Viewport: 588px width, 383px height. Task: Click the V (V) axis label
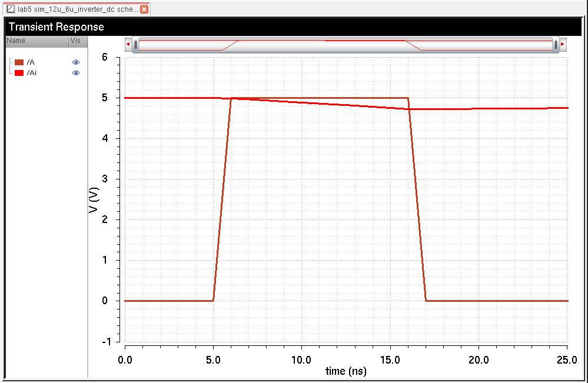point(94,200)
